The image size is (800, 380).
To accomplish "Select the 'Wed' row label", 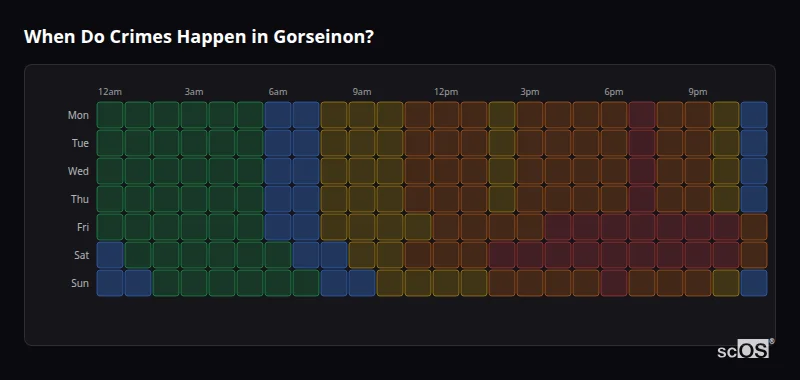I will pyautogui.click(x=78, y=171).
